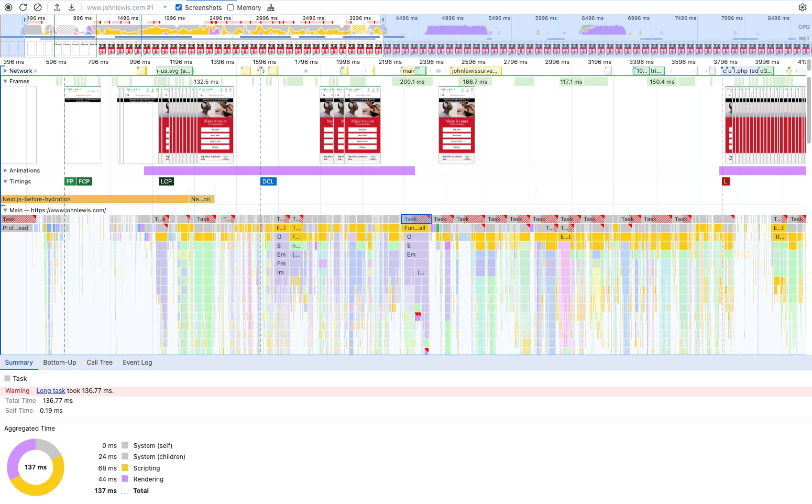Trigger garbage collection
The image size is (812, 504).
(x=271, y=7)
